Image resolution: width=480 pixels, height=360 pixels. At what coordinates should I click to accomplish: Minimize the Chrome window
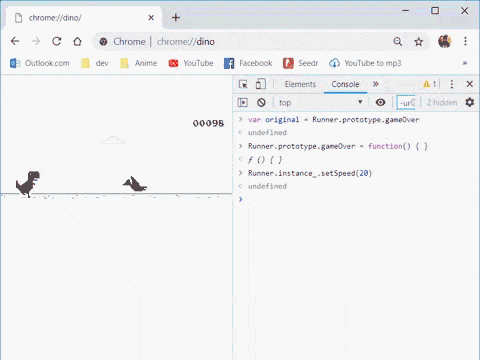(406, 11)
